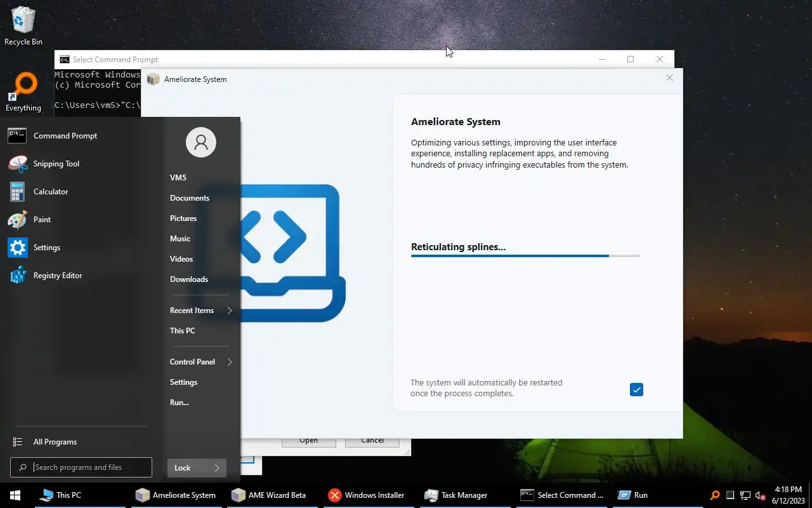Screen dimensions: 812x508
Task: Switch to Ameliorate System taskbar item
Action: (176, 495)
